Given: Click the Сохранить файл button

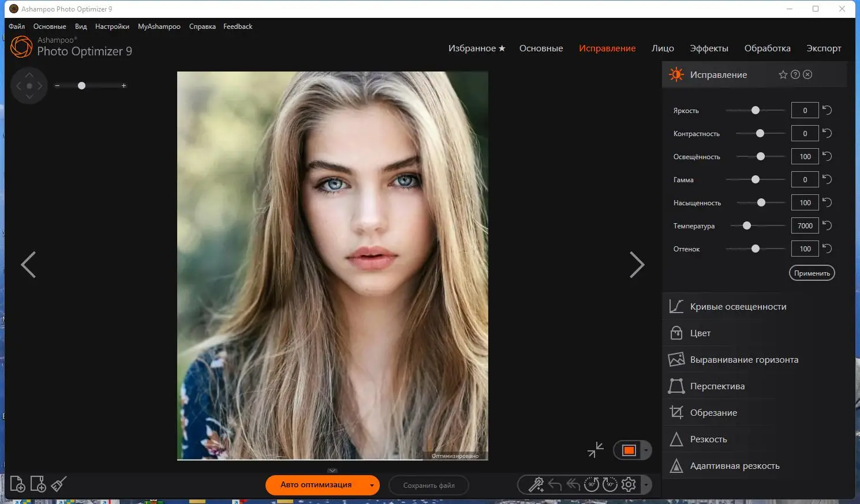Looking at the screenshot, I should 429,486.
